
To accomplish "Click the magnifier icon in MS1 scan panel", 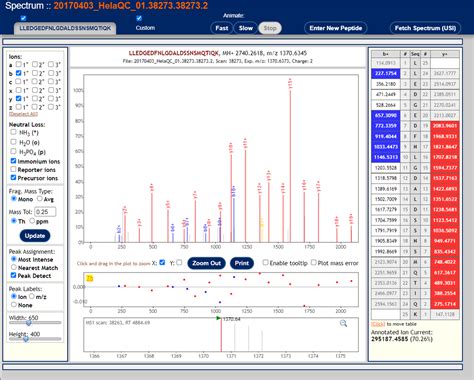I will point(343,323).
